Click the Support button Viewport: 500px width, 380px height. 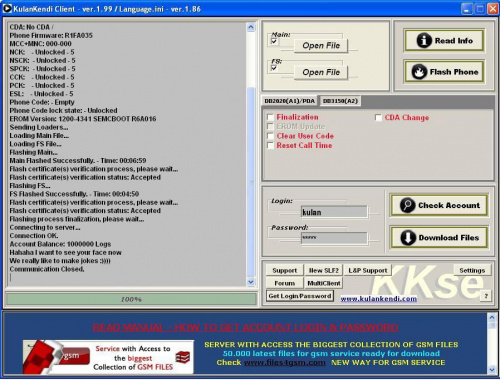(284, 270)
